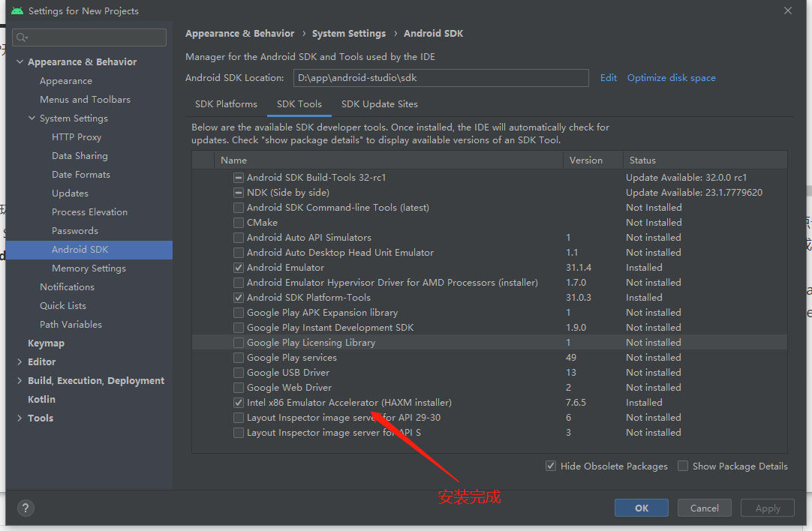This screenshot has width=812, height=531.
Task: Uncheck Intel x86 Emulator Accelerator (HAXM installer)
Action: pos(239,403)
